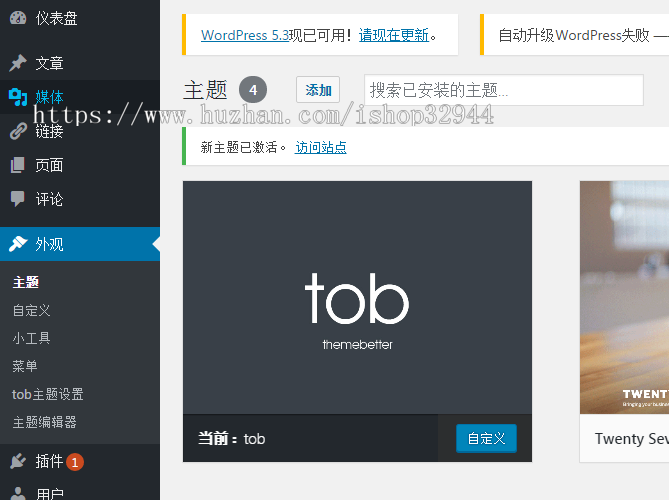Click the Appearance paintbrush icon

coord(18,244)
